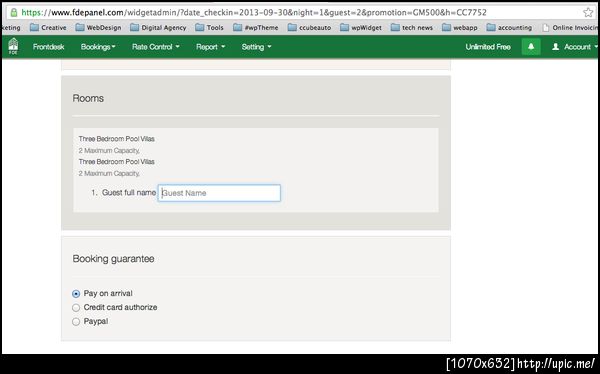Click the FDE logo icon
This screenshot has width=600, height=374.
point(13,46)
